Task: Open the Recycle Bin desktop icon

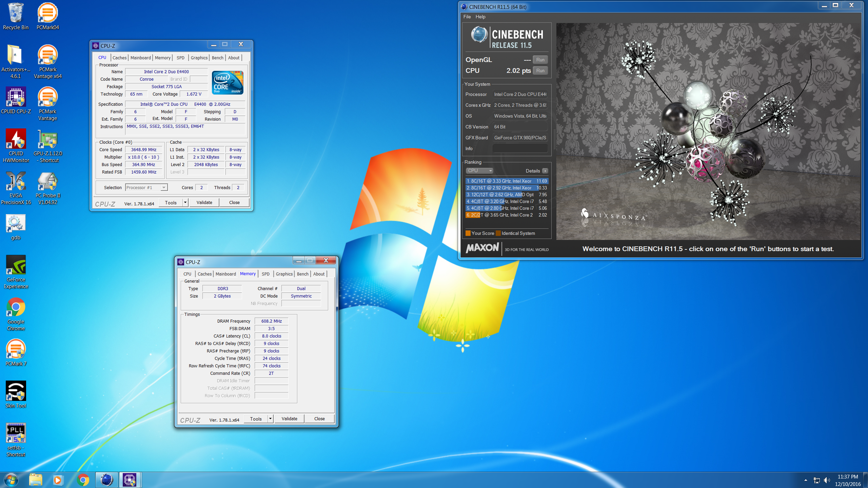Action: click(x=16, y=17)
